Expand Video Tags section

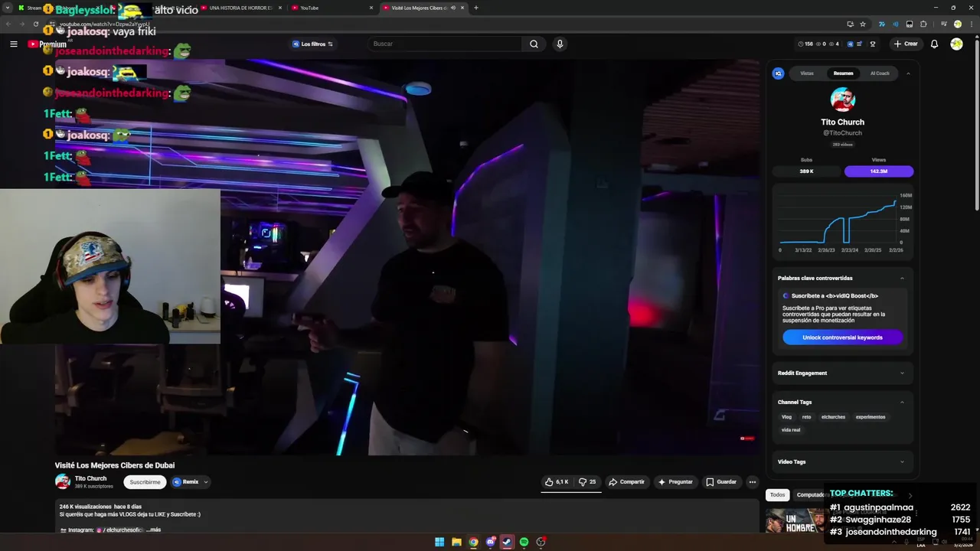[x=902, y=461]
